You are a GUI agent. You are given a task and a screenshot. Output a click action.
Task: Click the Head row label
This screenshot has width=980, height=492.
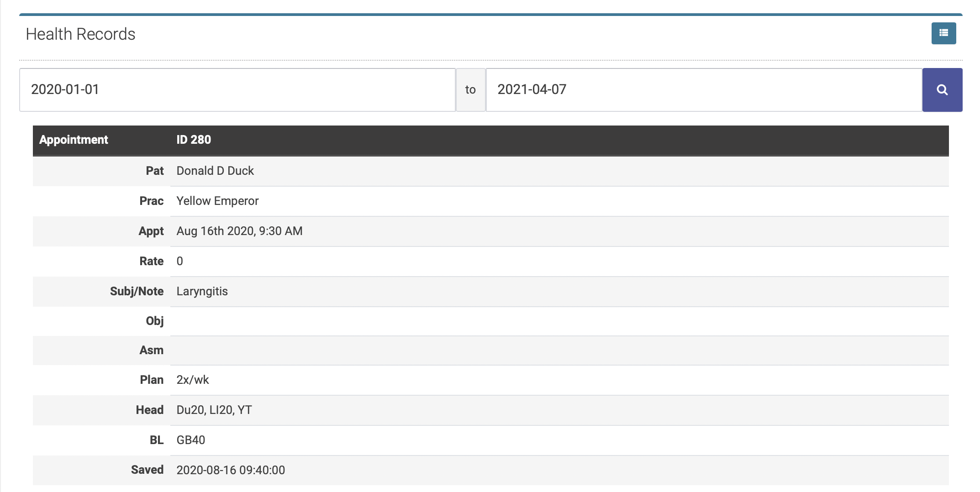[150, 410]
